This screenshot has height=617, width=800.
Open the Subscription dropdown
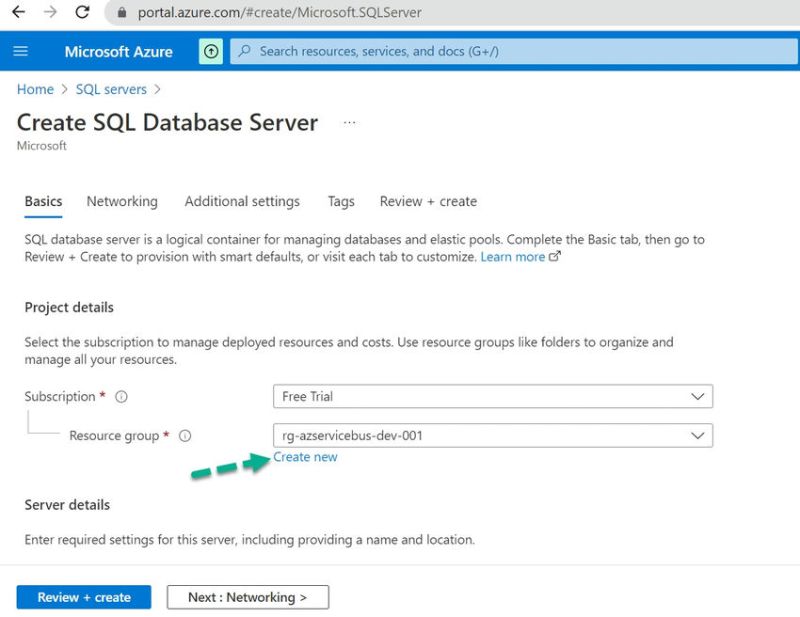pos(698,396)
